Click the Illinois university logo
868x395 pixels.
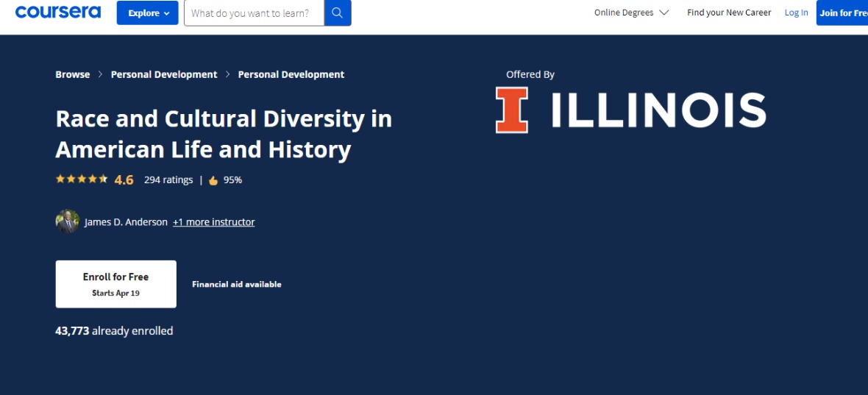pyautogui.click(x=630, y=110)
